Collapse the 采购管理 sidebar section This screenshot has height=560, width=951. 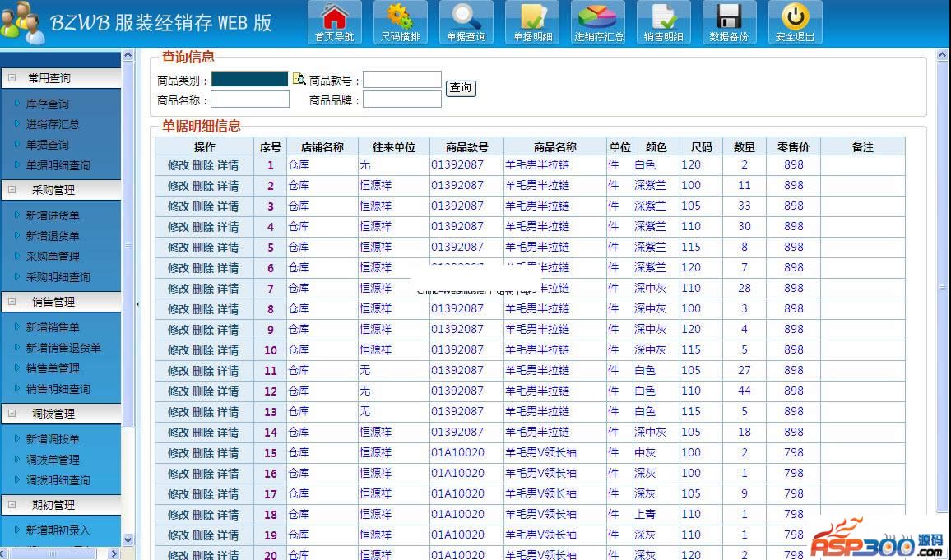click(x=12, y=190)
